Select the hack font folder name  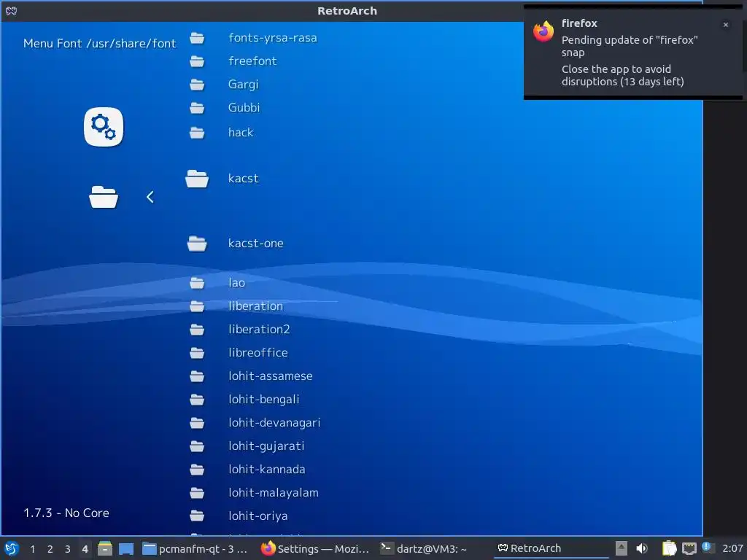[x=241, y=133]
